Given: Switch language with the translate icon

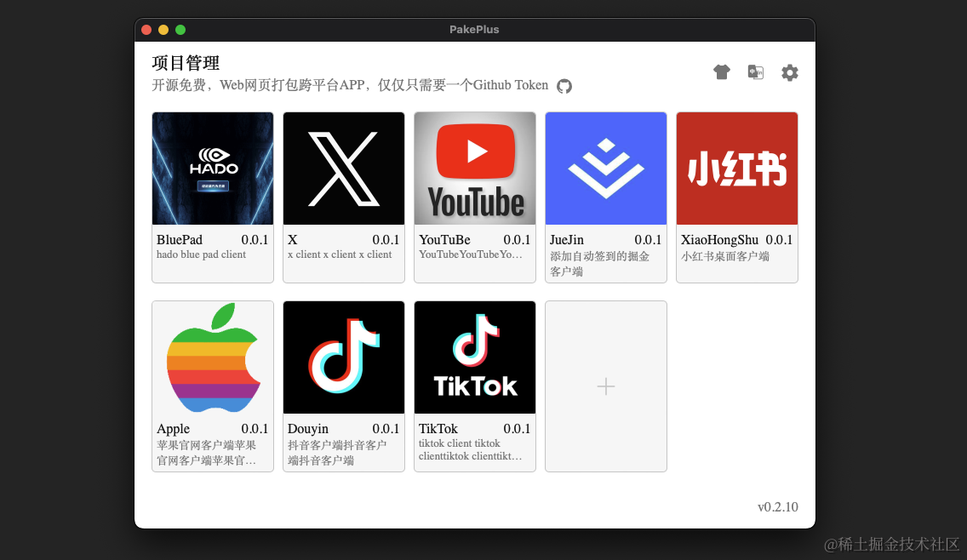Looking at the screenshot, I should point(756,72).
